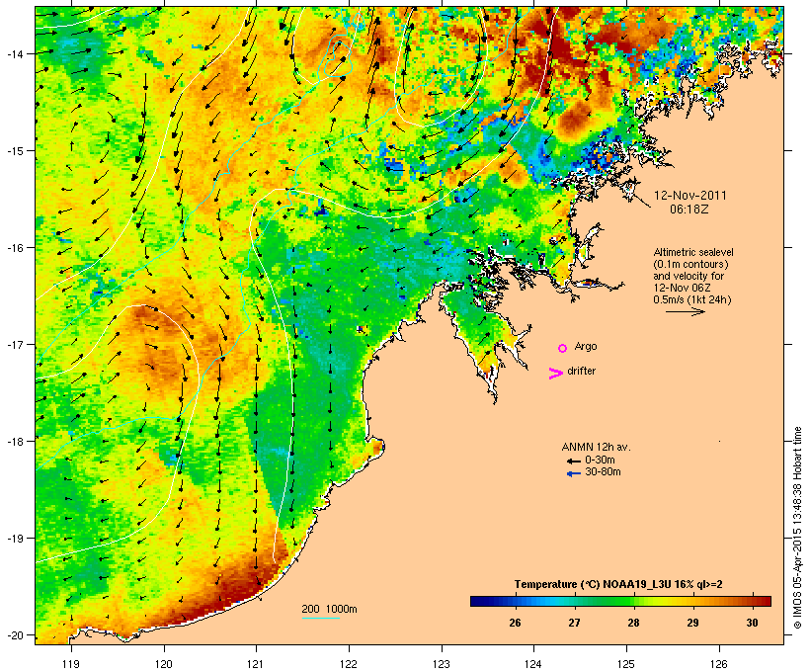
Task: Click the cyan 200 1000m bathymetry line sample
Action: click(321, 618)
